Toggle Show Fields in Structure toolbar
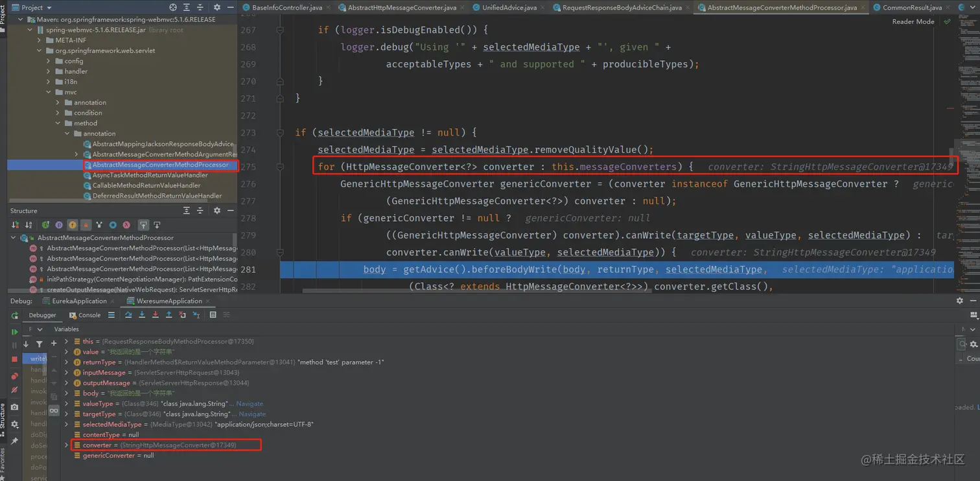The image size is (980, 481). (73, 225)
